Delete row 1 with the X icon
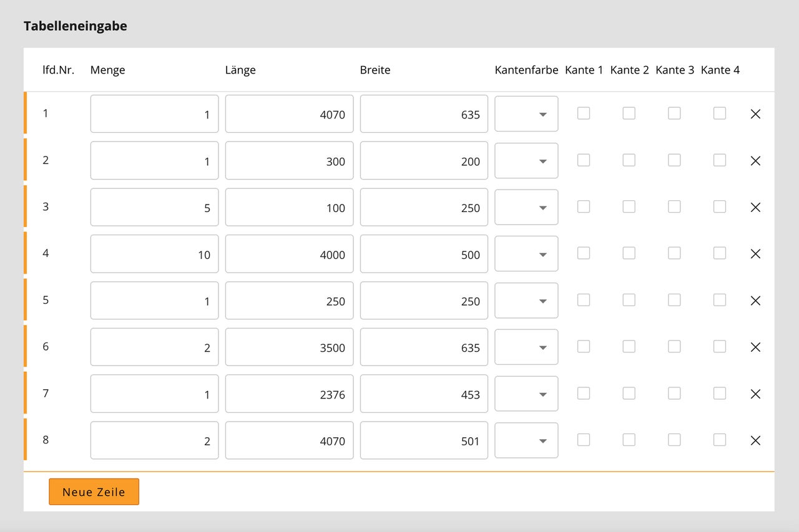799x532 pixels. coord(755,114)
